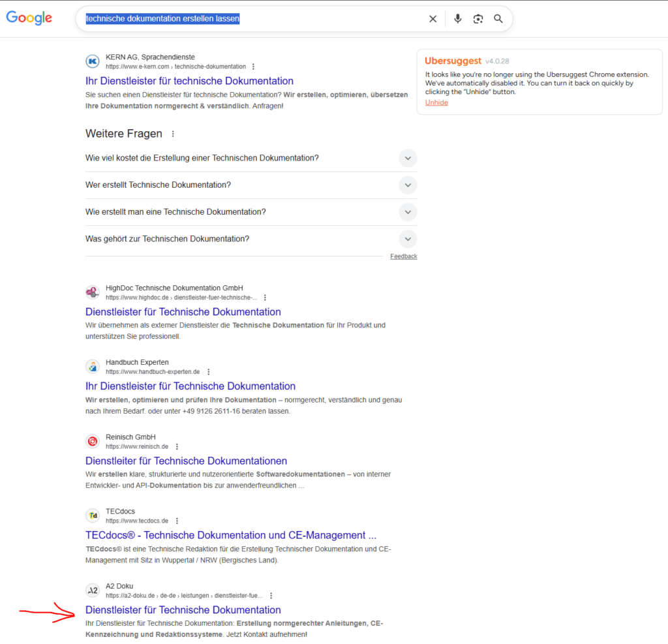Screen dimensions: 668x644
Task: Expand "Wer erstellt Technische Dokumentation?" question
Action: [x=408, y=185]
